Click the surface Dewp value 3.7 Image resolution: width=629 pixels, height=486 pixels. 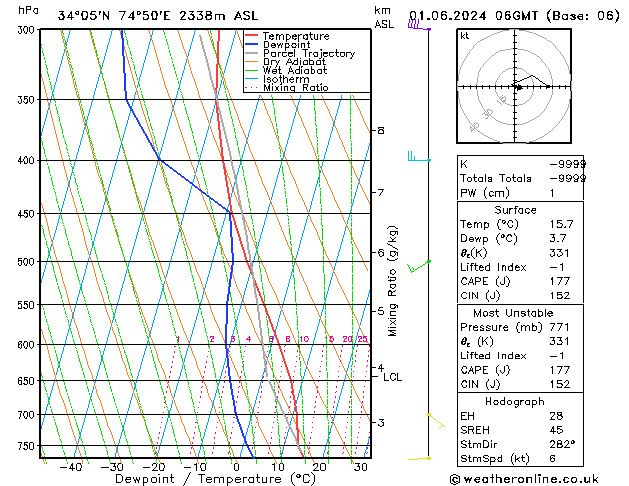click(x=558, y=239)
